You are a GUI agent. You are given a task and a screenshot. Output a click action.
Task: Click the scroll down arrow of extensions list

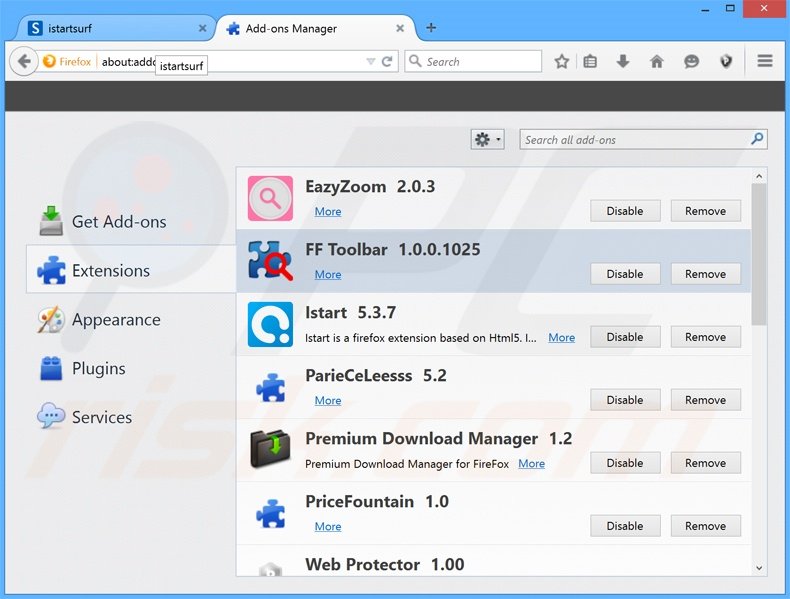point(759,568)
